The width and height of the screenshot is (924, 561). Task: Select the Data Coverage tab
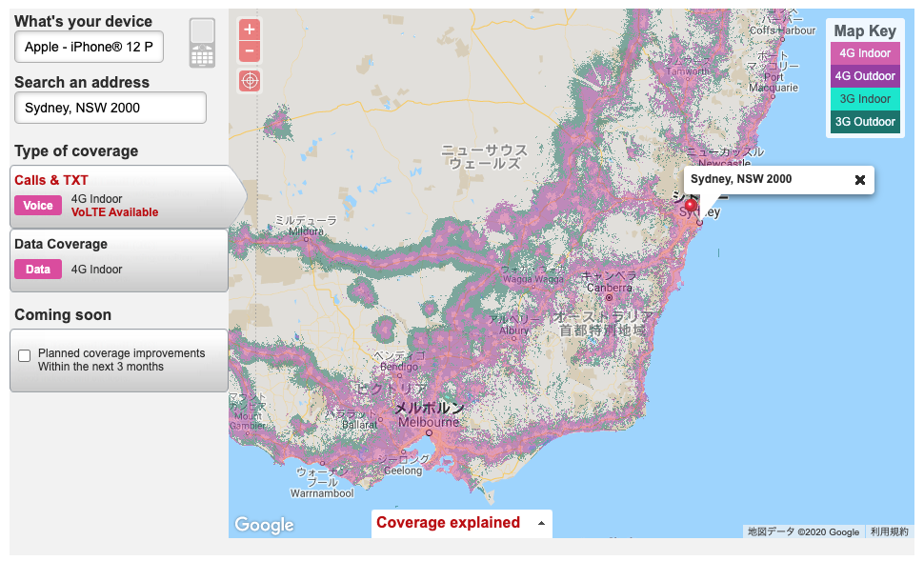pos(119,260)
